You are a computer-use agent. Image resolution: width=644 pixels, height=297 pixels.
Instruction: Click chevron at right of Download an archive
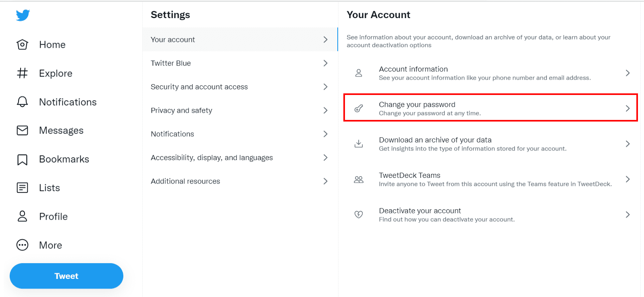click(x=627, y=144)
